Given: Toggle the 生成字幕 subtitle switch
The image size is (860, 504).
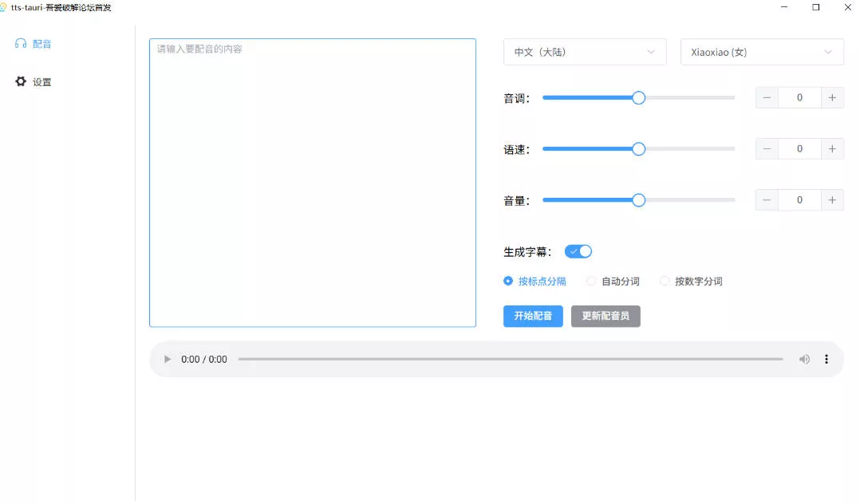Looking at the screenshot, I should coord(578,251).
